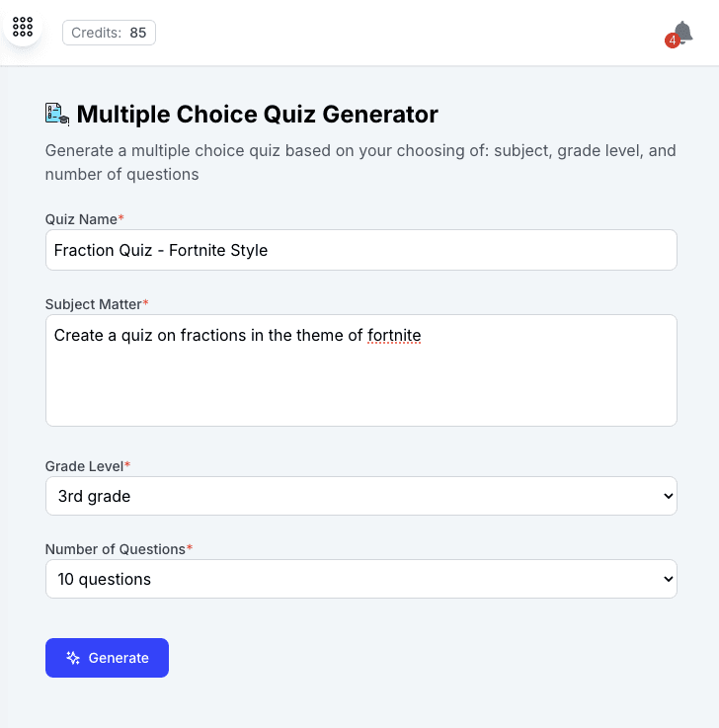This screenshot has height=728, width=719.
Task: Open notifications via the bell icon
Action: (682, 33)
